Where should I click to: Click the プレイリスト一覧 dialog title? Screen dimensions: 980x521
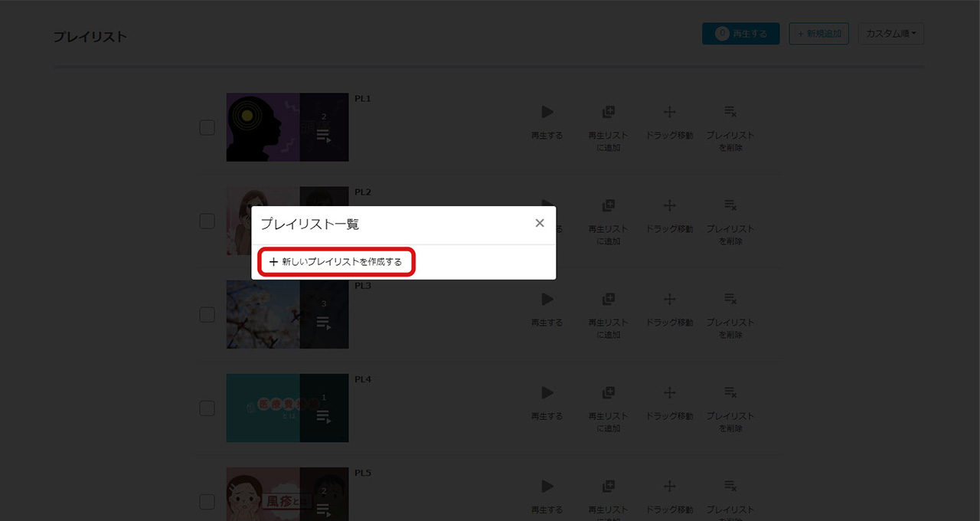coord(310,224)
